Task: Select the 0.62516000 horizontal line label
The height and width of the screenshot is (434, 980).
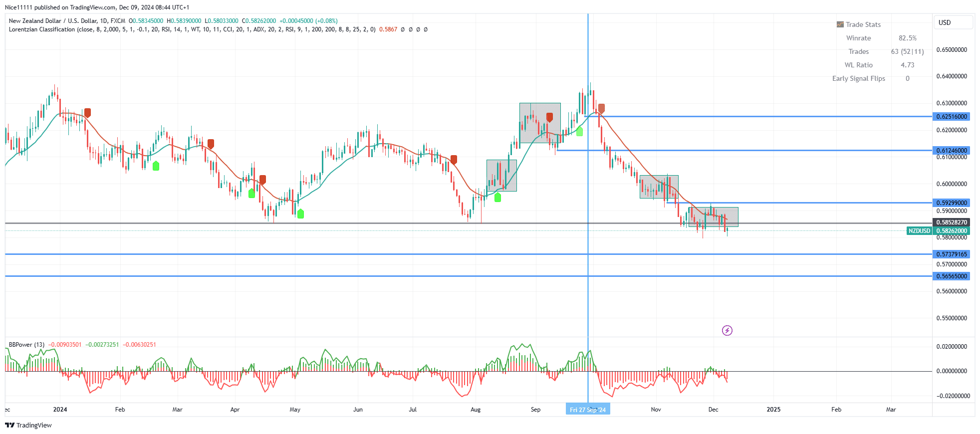Action: (952, 117)
